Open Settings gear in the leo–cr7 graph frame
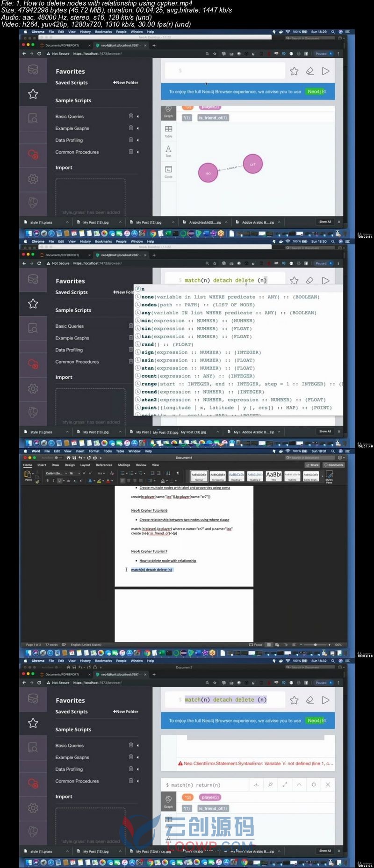The width and height of the screenshot is (374, 868). click(x=33, y=179)
